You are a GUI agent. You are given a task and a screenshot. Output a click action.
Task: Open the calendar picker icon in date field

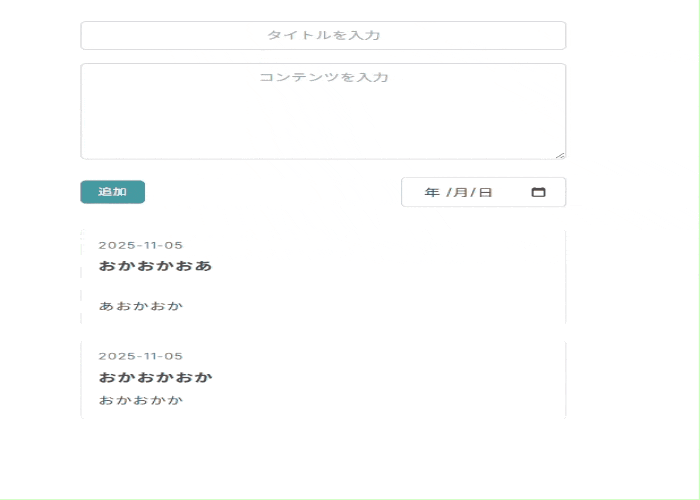(538, 192)
